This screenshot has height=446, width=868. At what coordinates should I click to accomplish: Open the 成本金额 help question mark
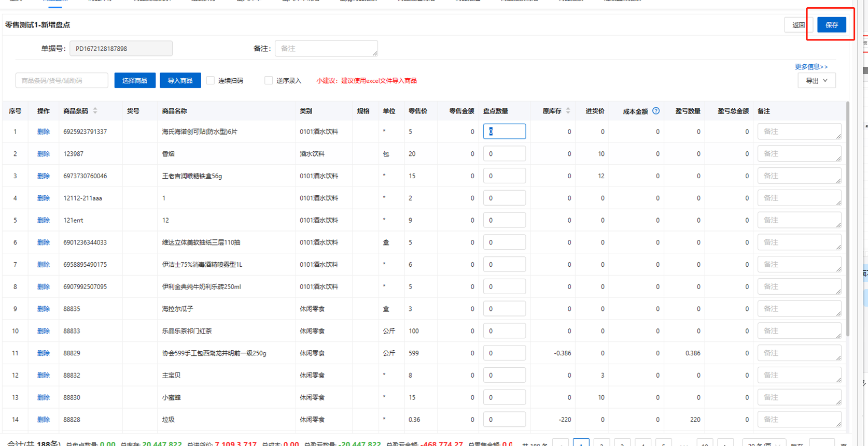tap(656, 111)
